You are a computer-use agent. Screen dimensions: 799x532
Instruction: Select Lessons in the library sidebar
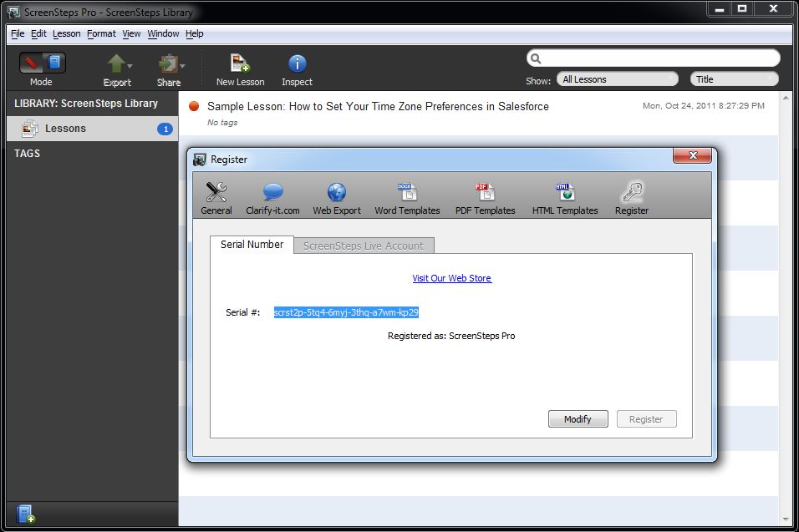pos(92,129)
